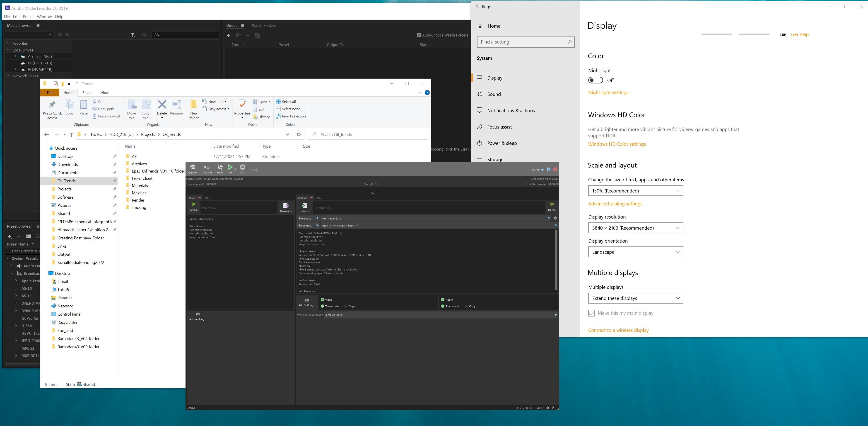Screen dimensions: 868x426
Task: Uncheck Auto-Encode Watch Folders checkbox
Action: [x=419, y=35]
